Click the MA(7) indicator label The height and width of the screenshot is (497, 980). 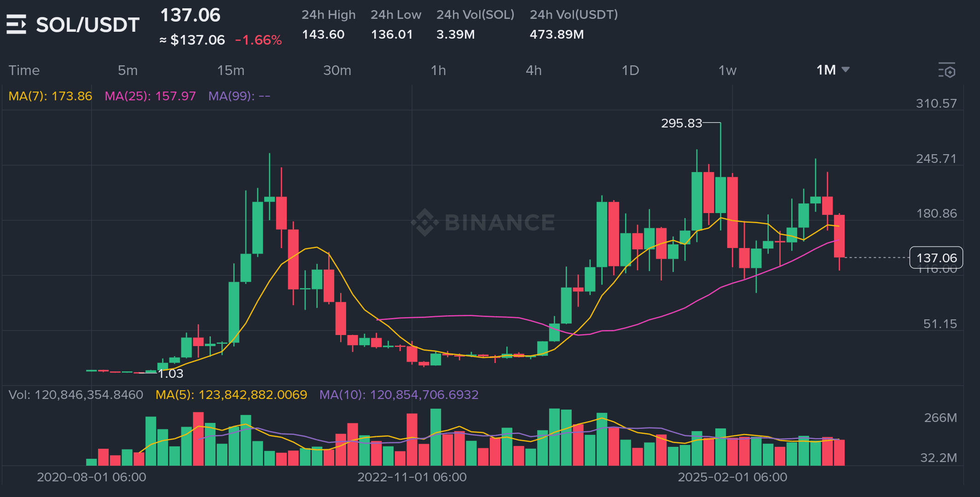[x=50, y=96]
